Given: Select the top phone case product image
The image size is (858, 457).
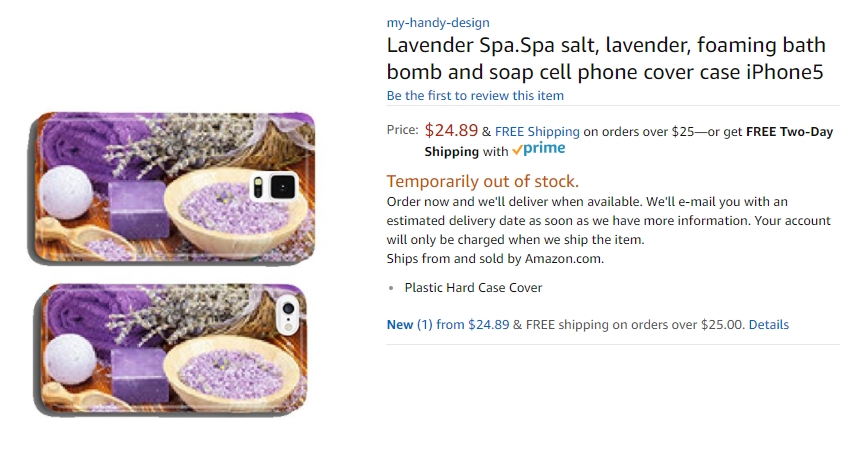Looking at the screenshot, I should tap(172, 188).
